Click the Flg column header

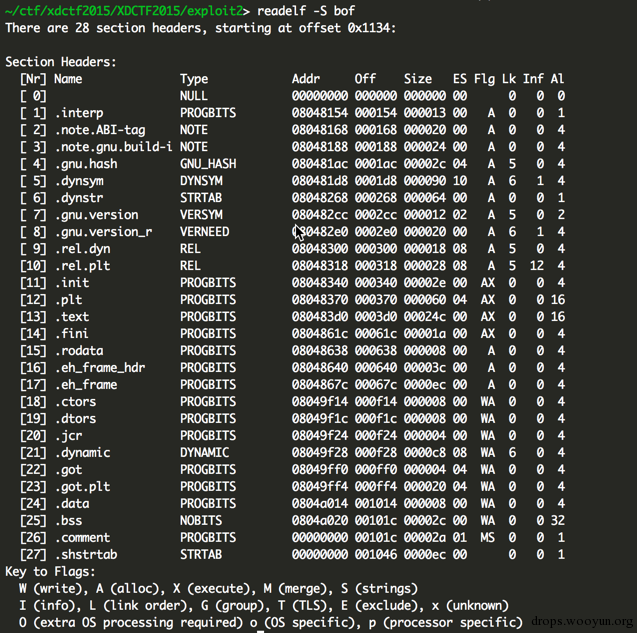pos(484,79)
